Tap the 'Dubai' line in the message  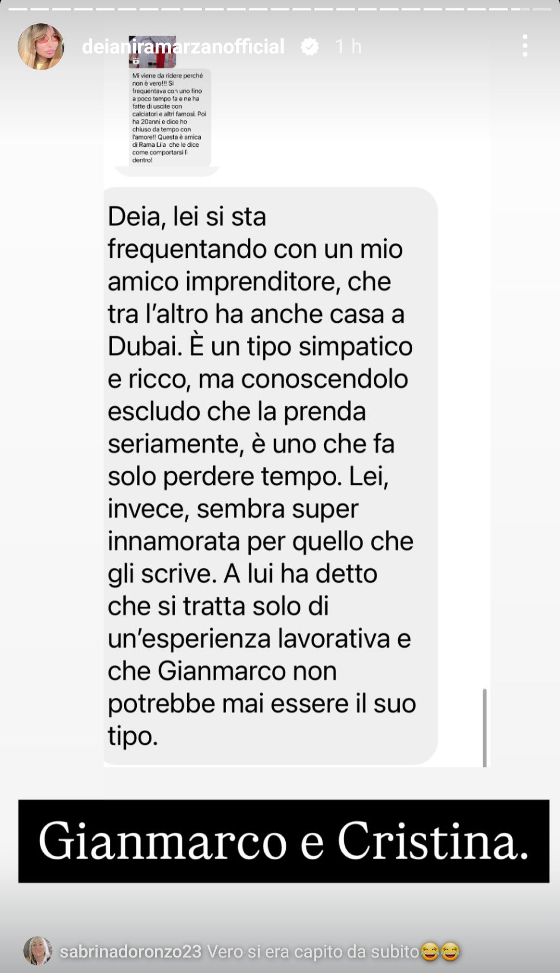(260, 346)
